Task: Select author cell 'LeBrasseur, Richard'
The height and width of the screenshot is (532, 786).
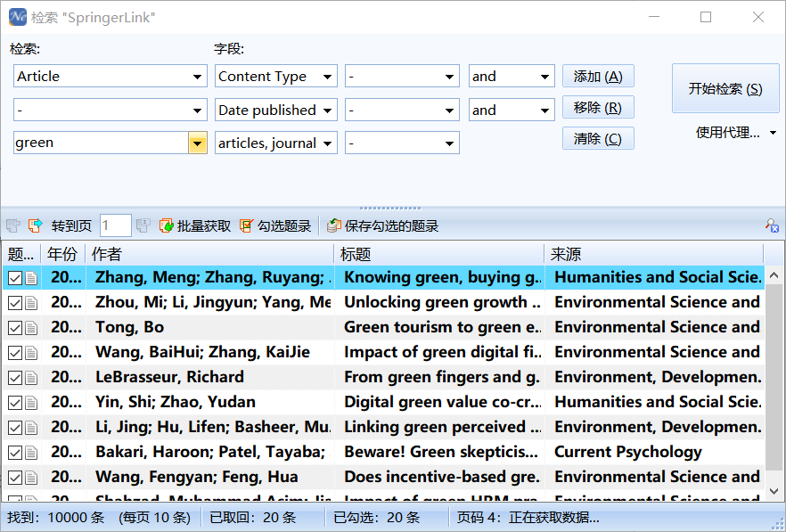Action: point(169,377)
